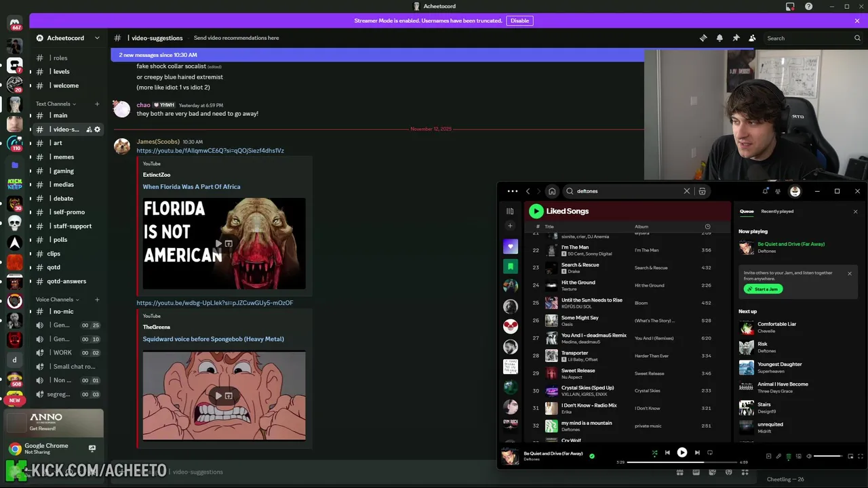Image resolution: width=868 pixels, height=488 pixels.
Task: Go to previous track in Spotify
Action: tap(667, 453)
